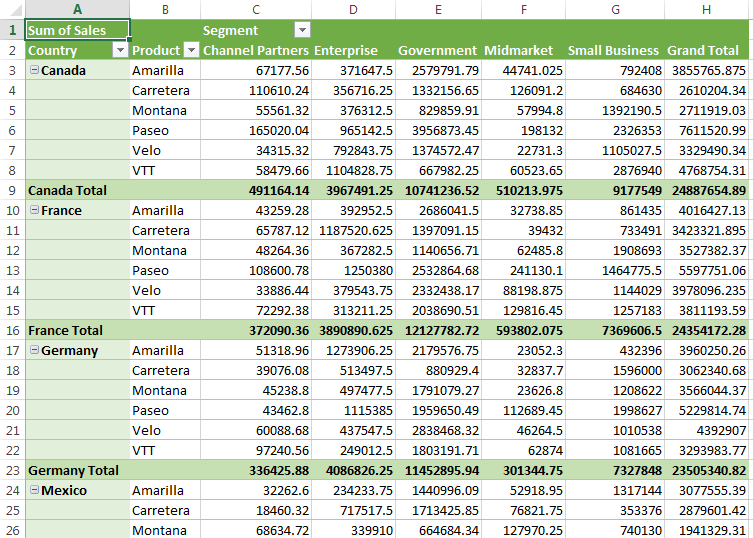
Task: Select Canada Paseo product cell
Action: (165, 130)
